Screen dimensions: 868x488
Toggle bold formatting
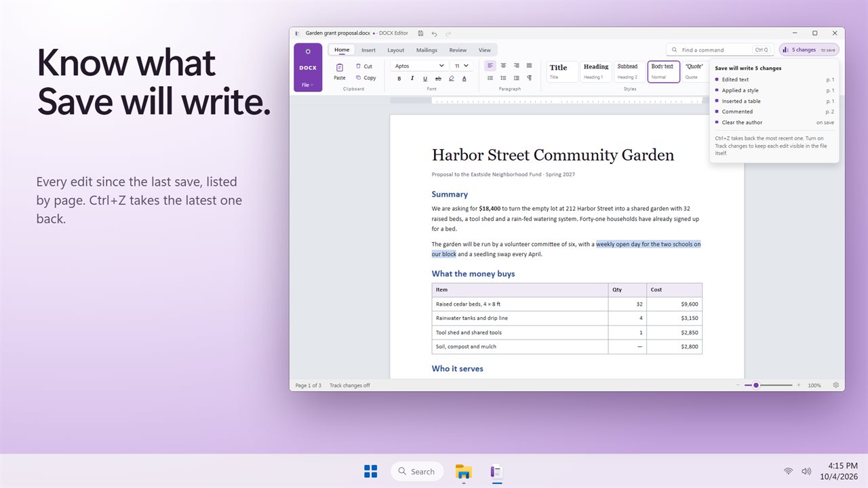pos(399,79)
